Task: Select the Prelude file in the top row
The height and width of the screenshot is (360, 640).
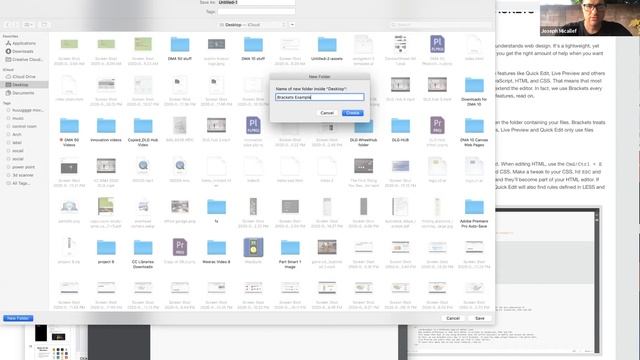Action: [x=437, y=50]
